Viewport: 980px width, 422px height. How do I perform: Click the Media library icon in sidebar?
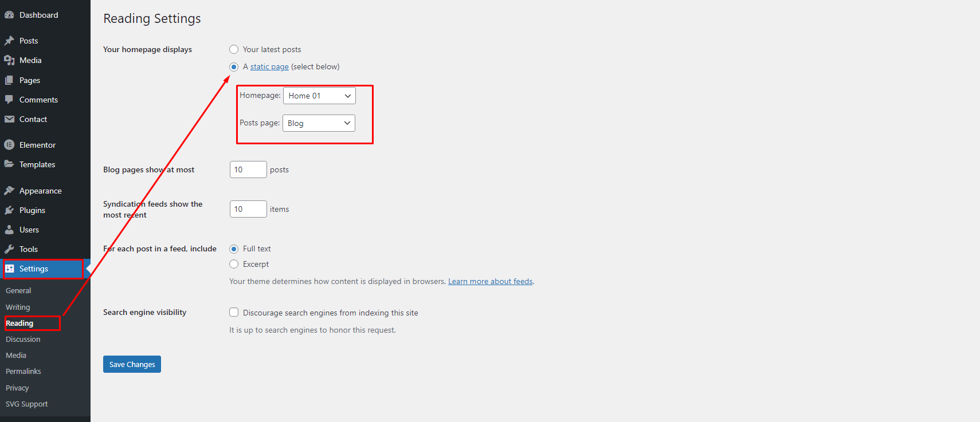pyautogui.click(x=9, y=60)
